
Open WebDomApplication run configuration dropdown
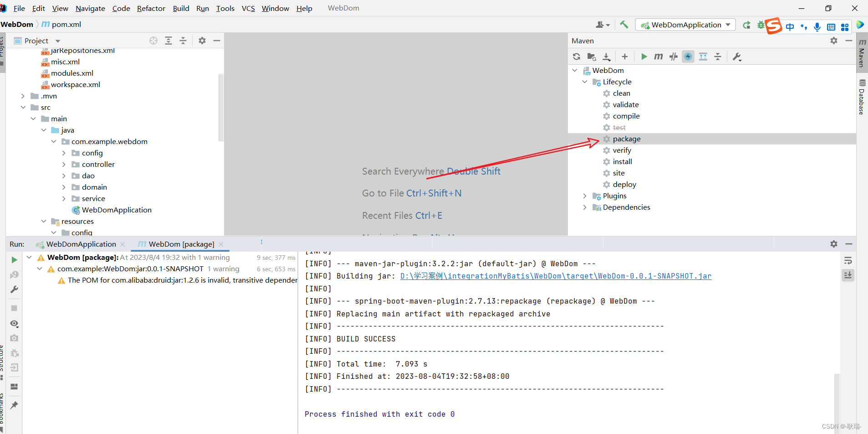(686, 25)
